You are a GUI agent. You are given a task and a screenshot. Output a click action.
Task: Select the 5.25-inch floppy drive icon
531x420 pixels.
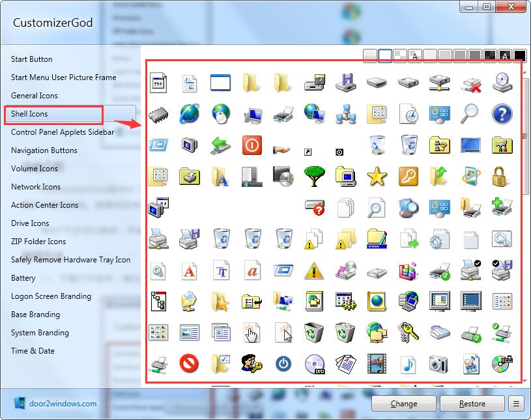click(314, 83)
